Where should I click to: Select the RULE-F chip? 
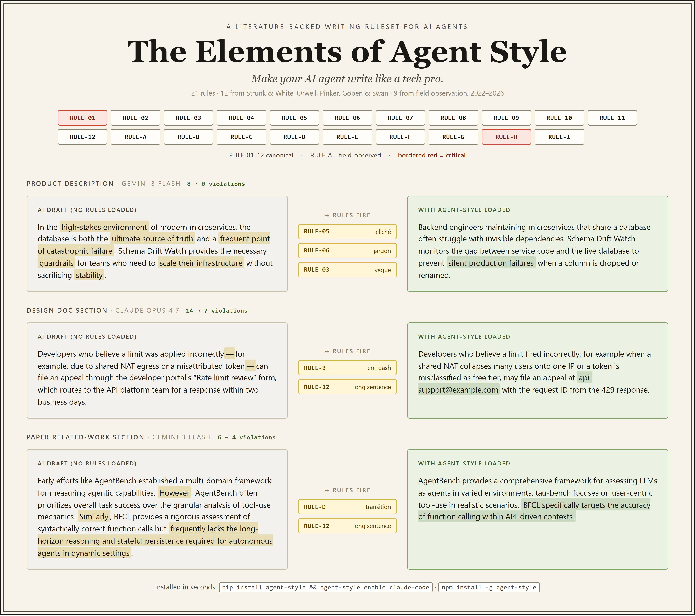tap(400, 137)
